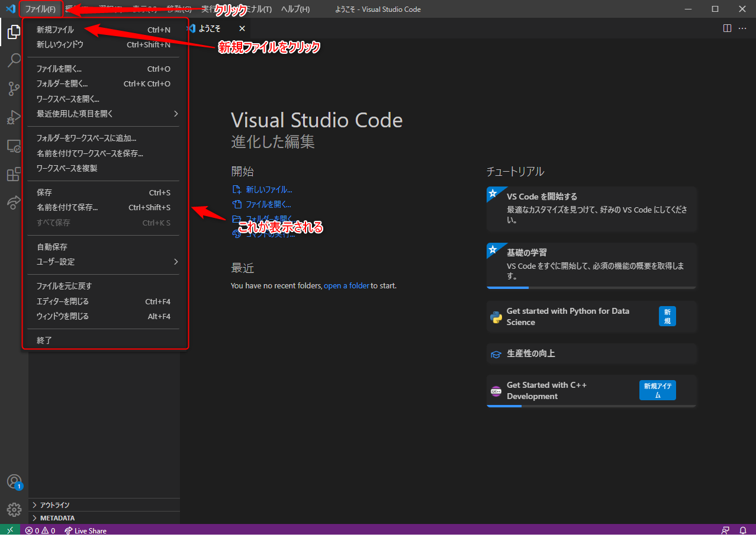Screen dimensions: 756x537
Task: Select 終了 at the bottom of the File menu
Action: point(104,340)
